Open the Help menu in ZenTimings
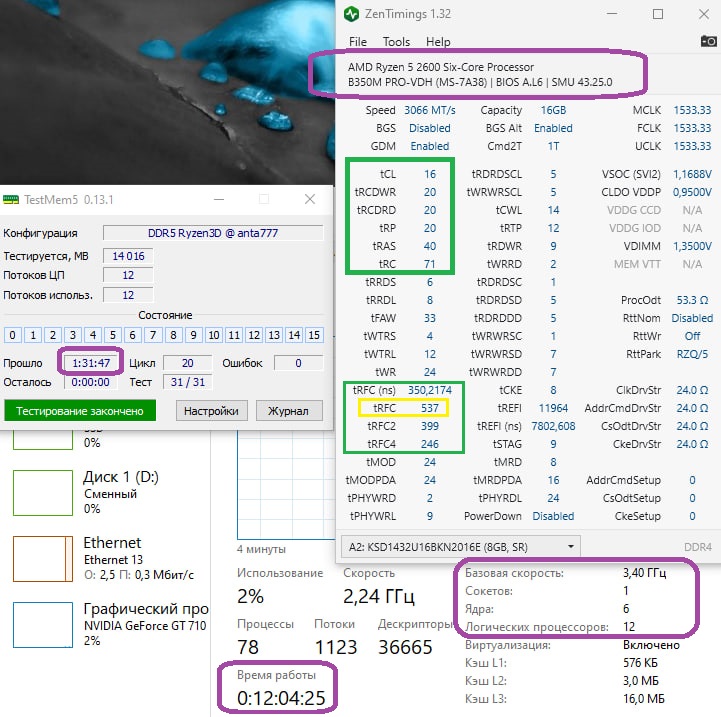This screenshot has width=721, height=717. 438,42
